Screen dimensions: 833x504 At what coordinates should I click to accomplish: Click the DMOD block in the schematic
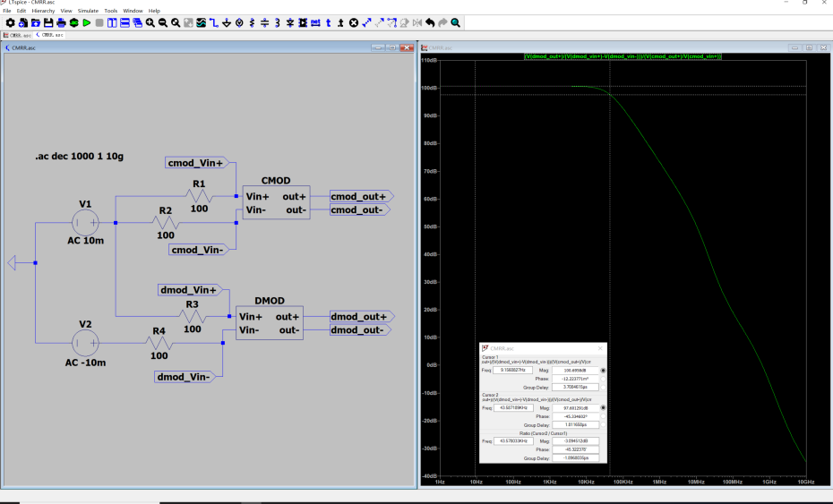click(x=270, y=323)
